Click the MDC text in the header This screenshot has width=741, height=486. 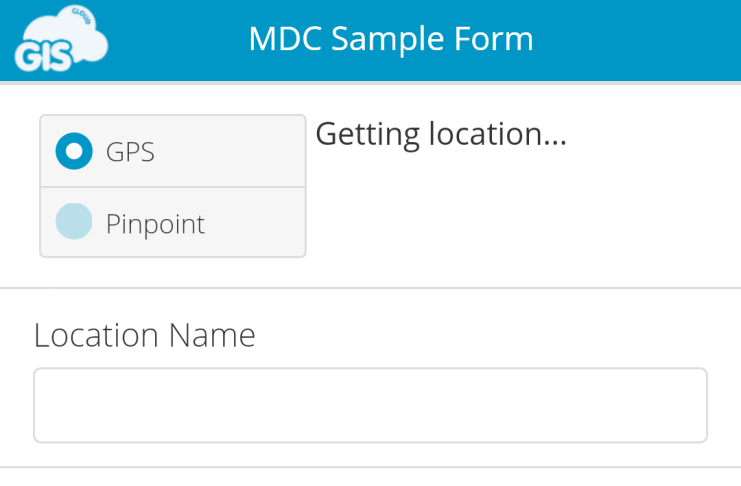click(285, 38)
